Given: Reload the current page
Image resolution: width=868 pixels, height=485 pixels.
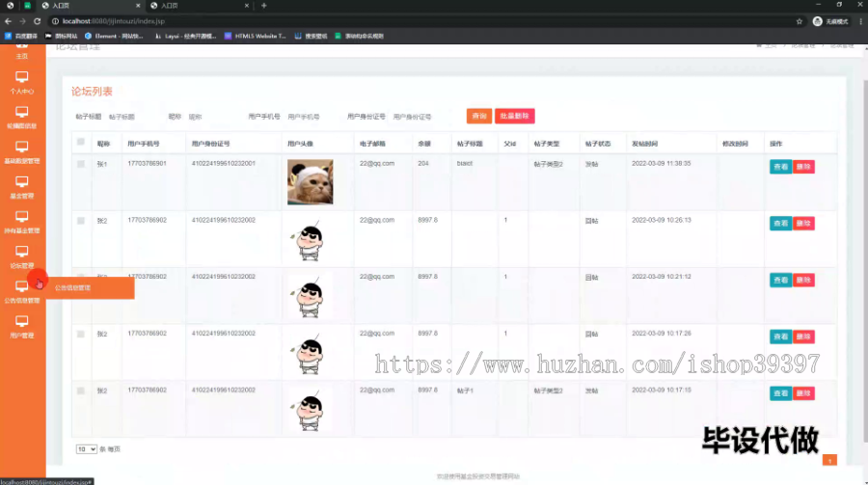Looking at the screenshot, I should [x=37, y=21].
